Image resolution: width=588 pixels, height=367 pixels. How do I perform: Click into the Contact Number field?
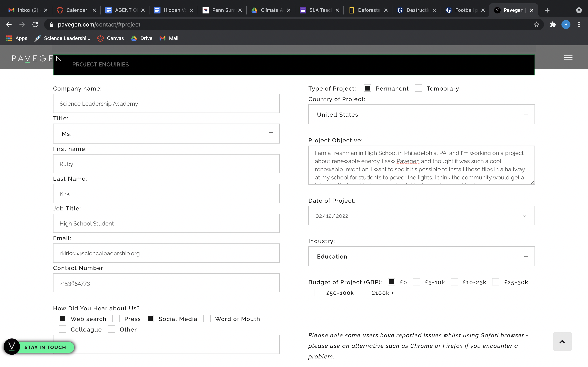pyautogui.click(x=166, y=283)
